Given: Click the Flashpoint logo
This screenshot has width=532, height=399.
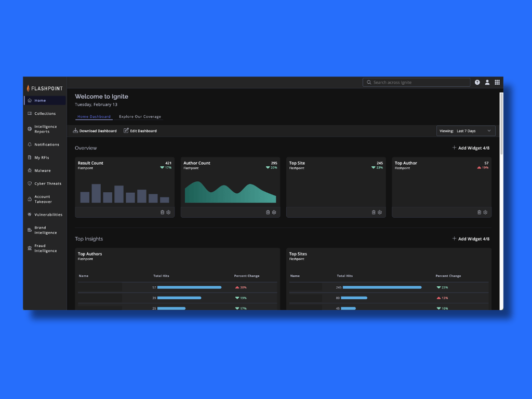Looking at the screenshot, I should pos(45,88).
